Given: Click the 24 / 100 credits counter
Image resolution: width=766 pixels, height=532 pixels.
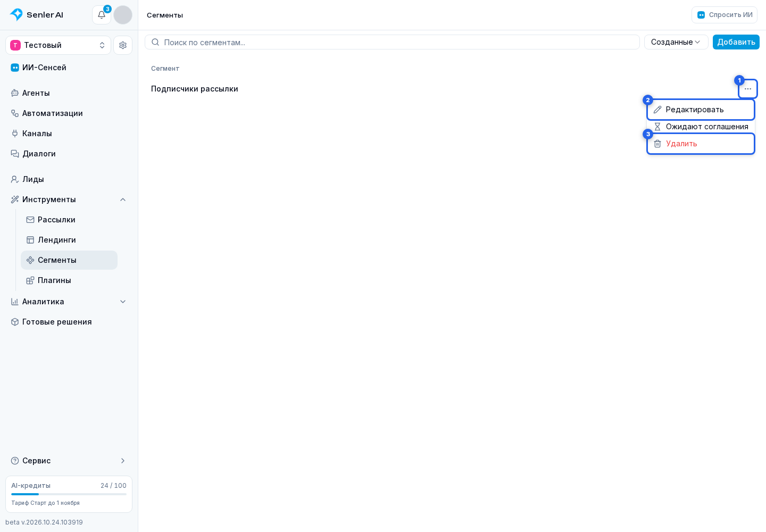Looking at the screenshot, I should point(113,486).
